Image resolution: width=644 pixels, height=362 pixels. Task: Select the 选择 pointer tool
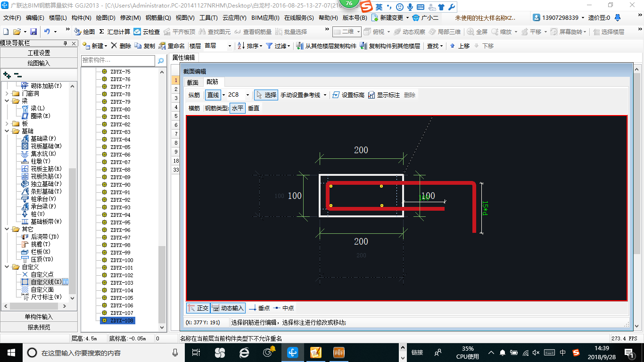tap(266, 95)
